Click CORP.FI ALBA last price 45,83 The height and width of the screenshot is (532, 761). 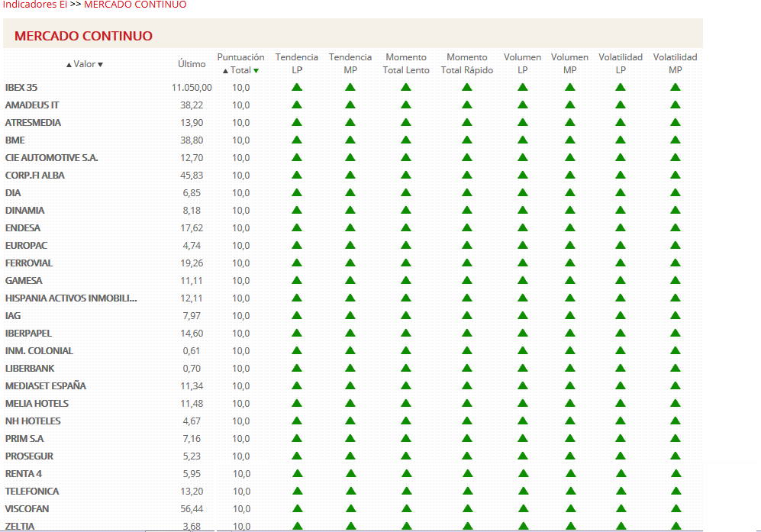point(192,176)
